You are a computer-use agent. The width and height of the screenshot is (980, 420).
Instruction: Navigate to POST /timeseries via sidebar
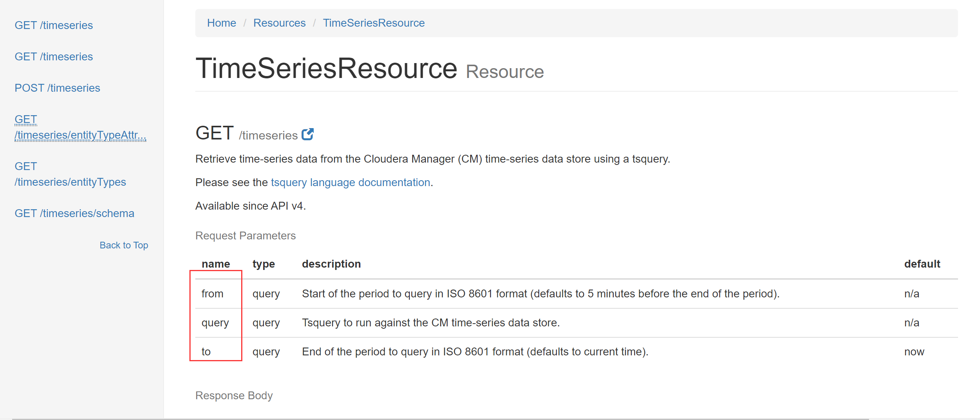(x=57, y=88)
